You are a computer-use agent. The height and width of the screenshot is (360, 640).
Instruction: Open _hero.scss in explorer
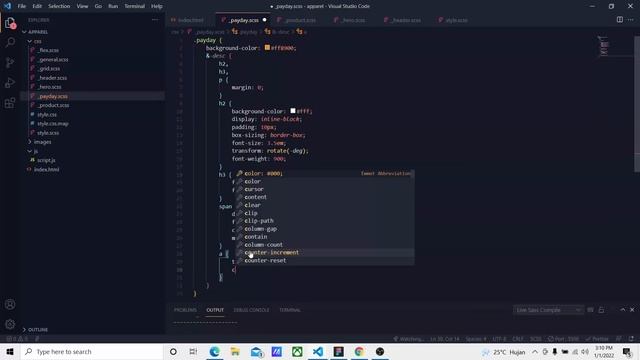pyautogui.click(x=49, y=87)
